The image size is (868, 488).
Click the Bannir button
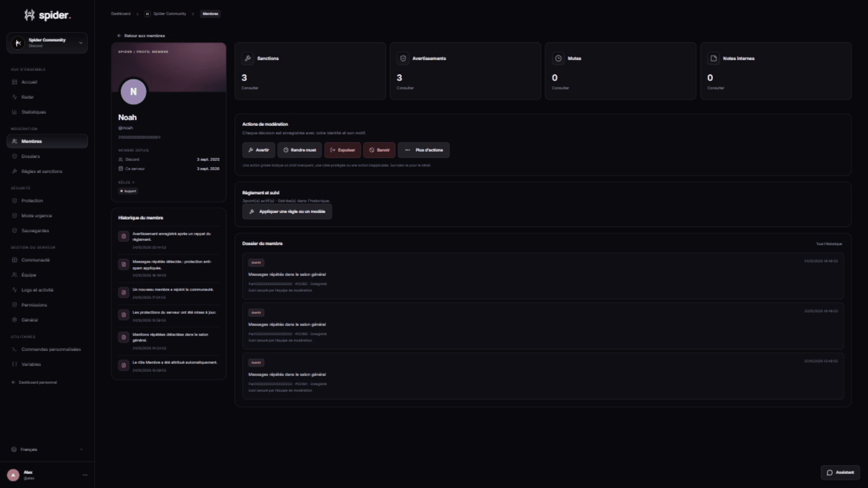[379, 150]
